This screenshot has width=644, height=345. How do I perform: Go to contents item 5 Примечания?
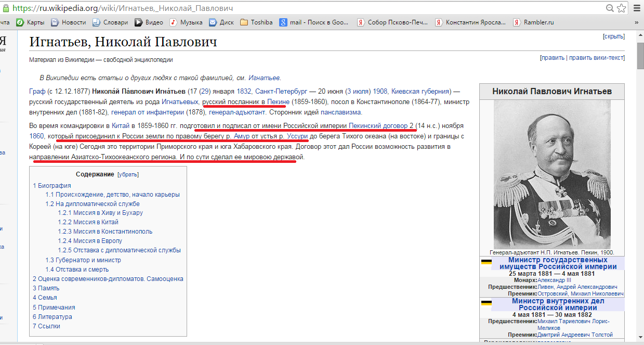54,308
